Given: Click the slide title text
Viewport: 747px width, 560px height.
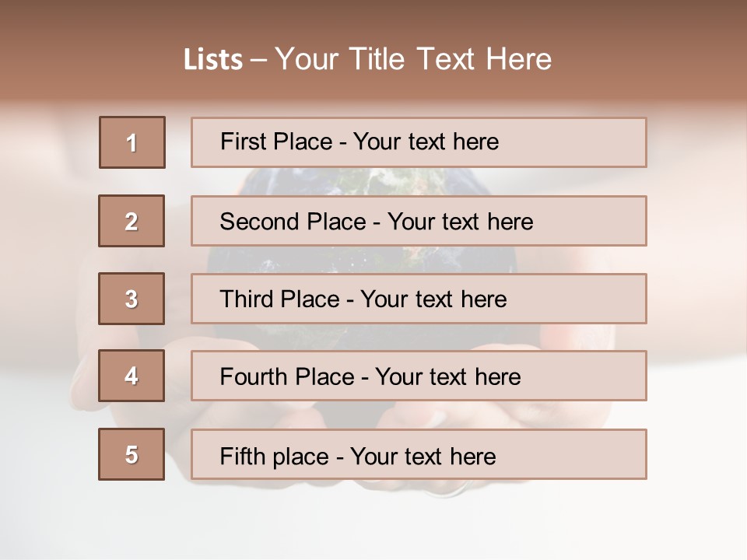Looking at the screenshot, I should [367, 59].
